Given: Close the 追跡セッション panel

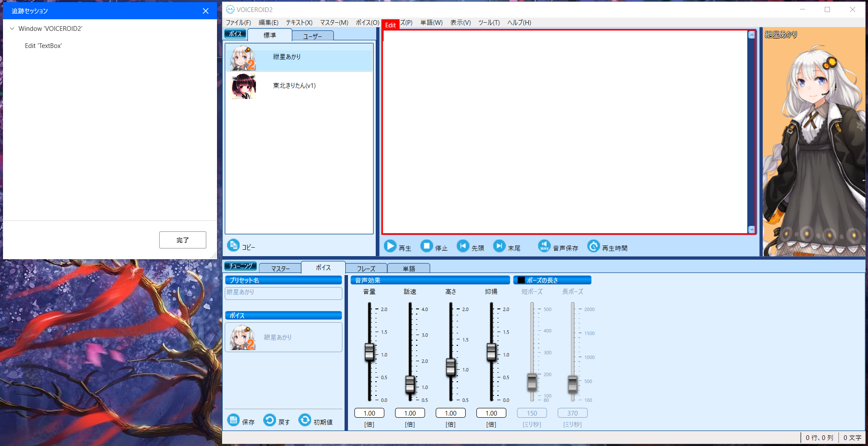Looking at the screenshot, I should (206, 11).
